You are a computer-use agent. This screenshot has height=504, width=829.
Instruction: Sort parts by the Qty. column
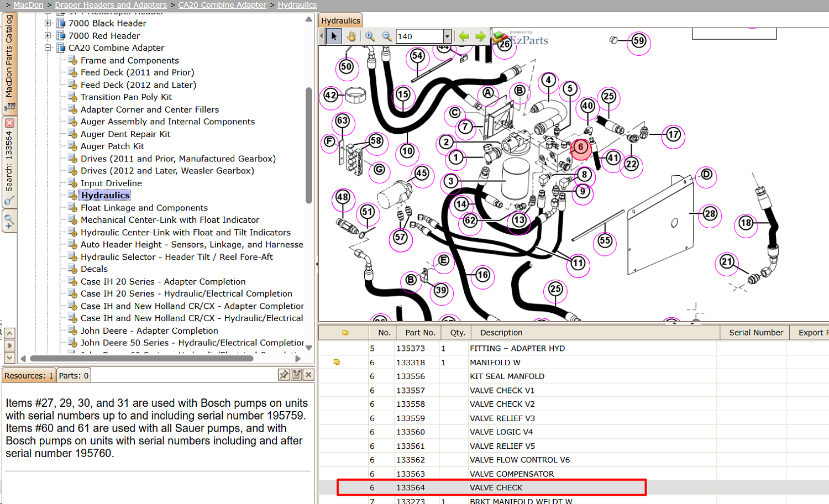[457, 333]
